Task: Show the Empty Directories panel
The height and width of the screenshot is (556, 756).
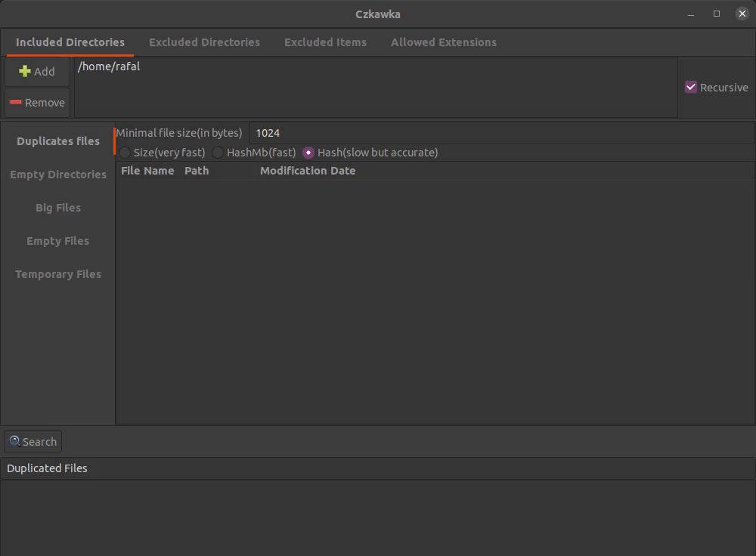Action: tap(58, 175)
